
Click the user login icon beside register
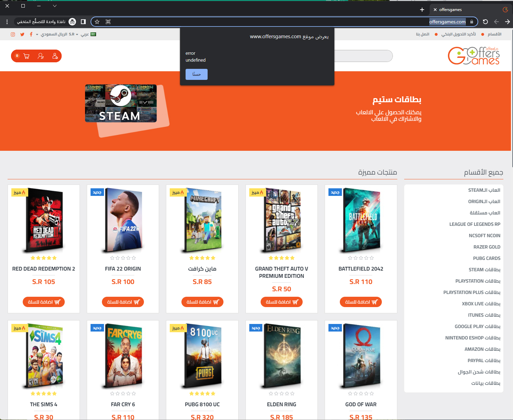pos(55,56)
